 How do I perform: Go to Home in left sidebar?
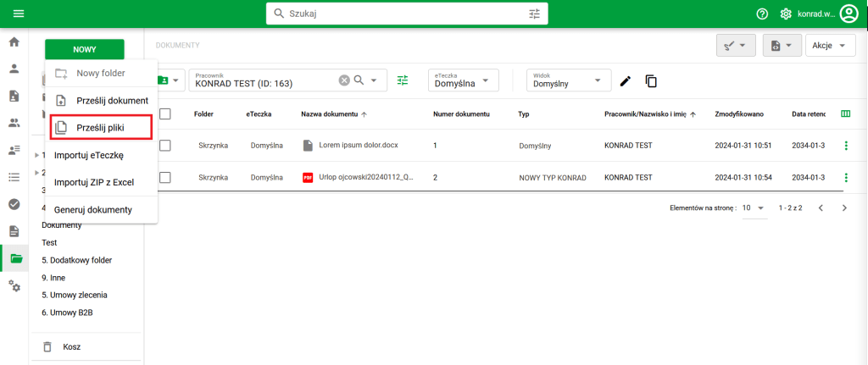pyautogui.click(x=14, y=41)
